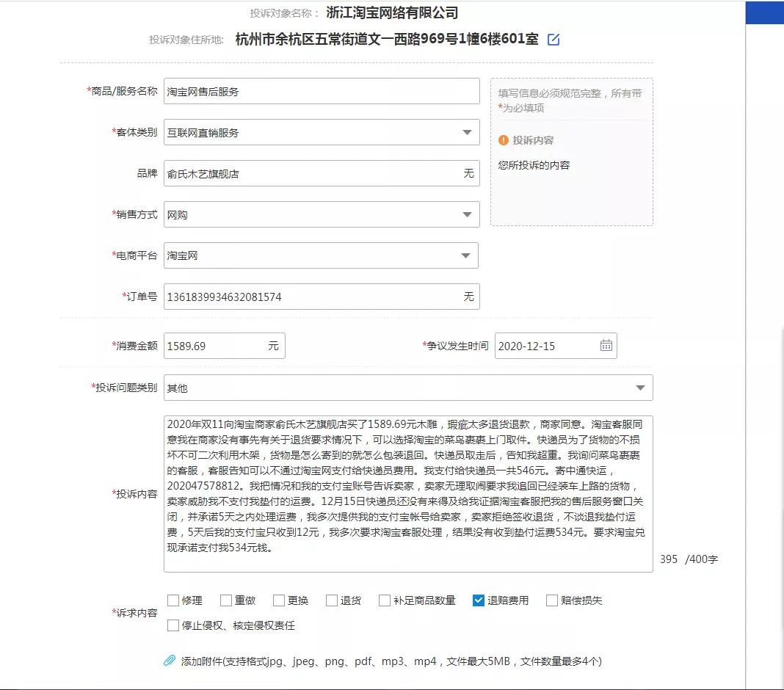Image resolution: width=784 pixels, height=690 pixels.
Task: Click the 订单号 input field
Action: (322, 297)
